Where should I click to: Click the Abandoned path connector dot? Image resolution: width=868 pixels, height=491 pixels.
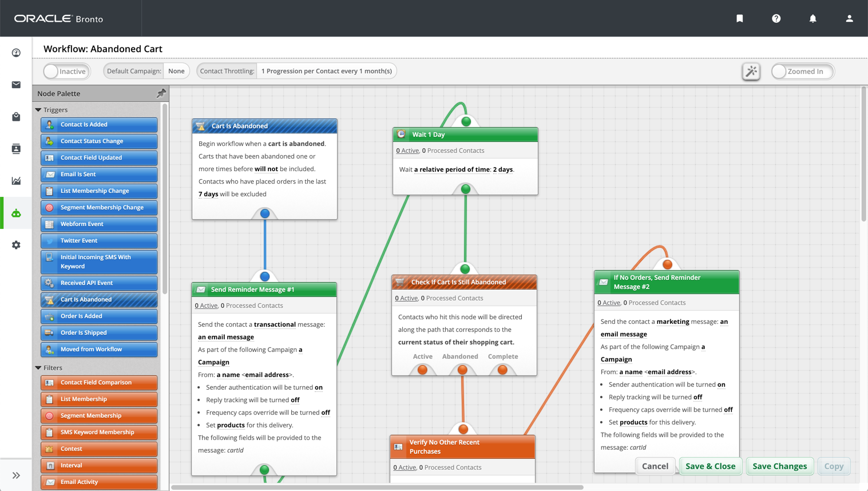(x=462, y=370)
